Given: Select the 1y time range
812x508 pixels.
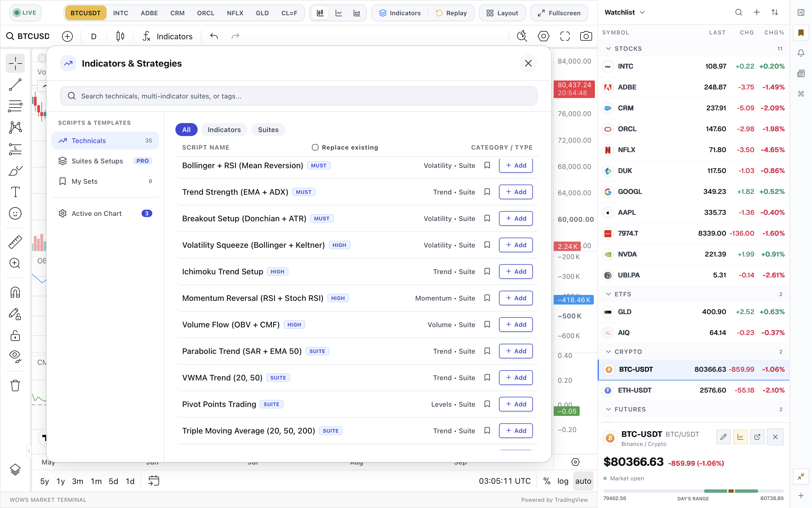Looking at the screenshot, I should pyautogui.click(x=60, y=481).
